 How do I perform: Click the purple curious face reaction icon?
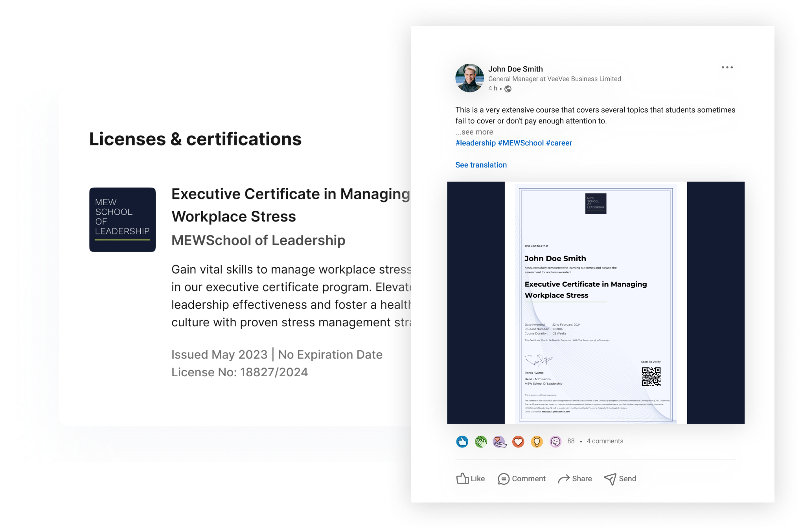pos(555,442)
